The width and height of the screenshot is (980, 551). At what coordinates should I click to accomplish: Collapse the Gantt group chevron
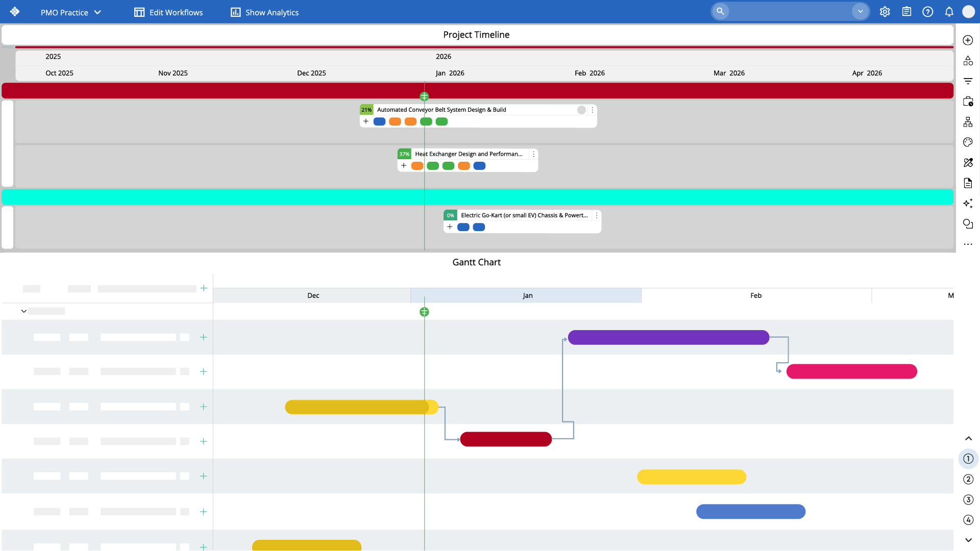coord(24,311)
